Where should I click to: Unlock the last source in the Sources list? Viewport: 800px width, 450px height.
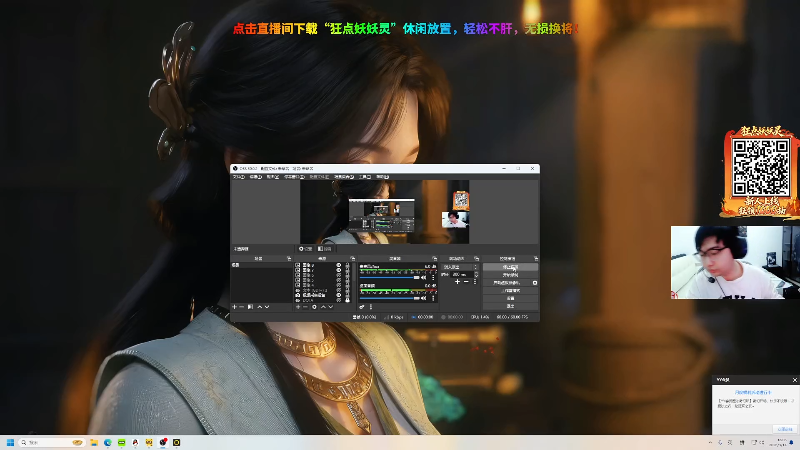[347, 300]
